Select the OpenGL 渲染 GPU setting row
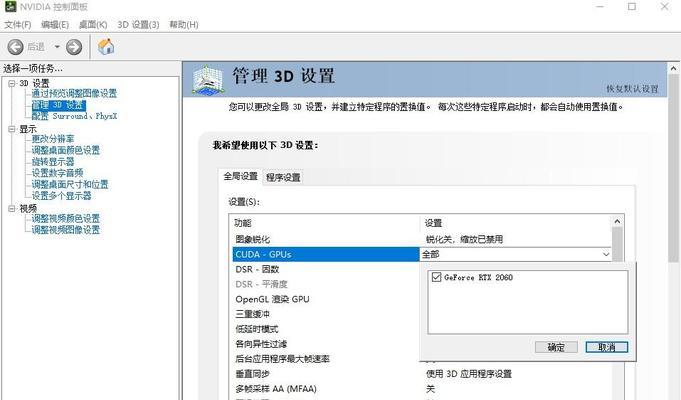Screen dimensions: 681x400 point(326,299)
